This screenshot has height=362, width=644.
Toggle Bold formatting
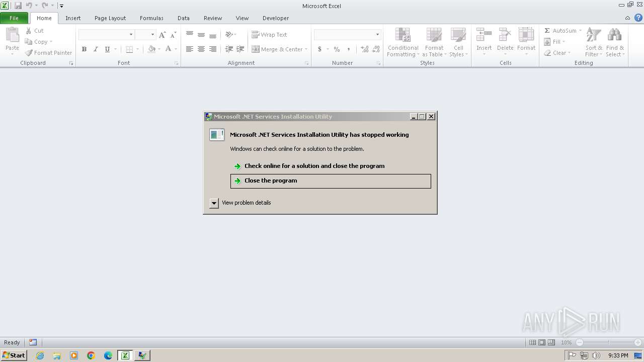(84, 49)
